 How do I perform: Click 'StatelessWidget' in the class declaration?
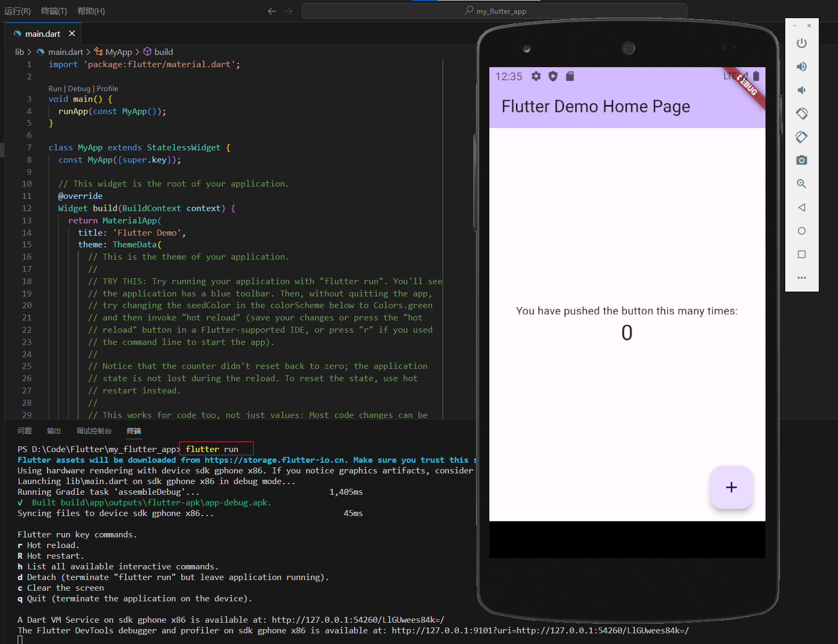tap(183, 148)
